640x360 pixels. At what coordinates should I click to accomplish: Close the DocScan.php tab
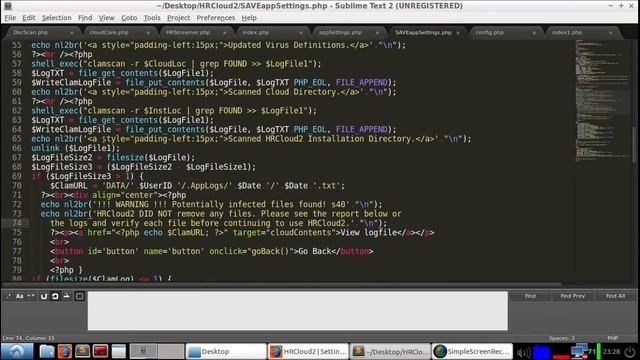[x=72, y=33]
